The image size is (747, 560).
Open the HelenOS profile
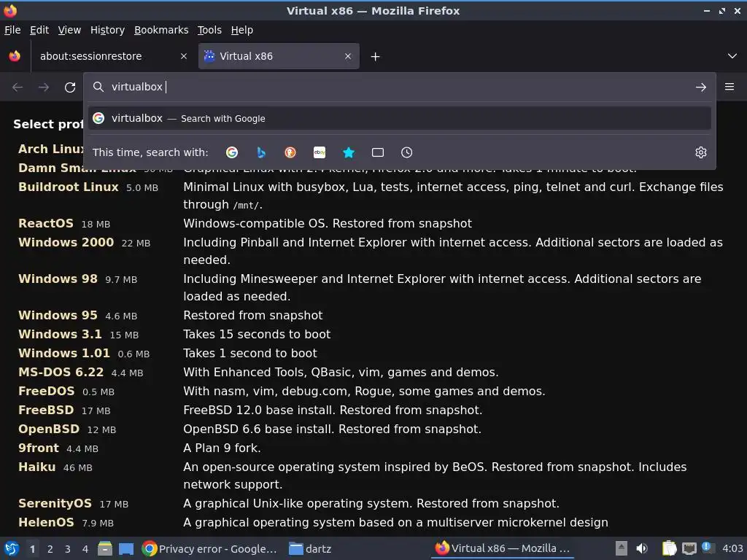coord(46,522)
